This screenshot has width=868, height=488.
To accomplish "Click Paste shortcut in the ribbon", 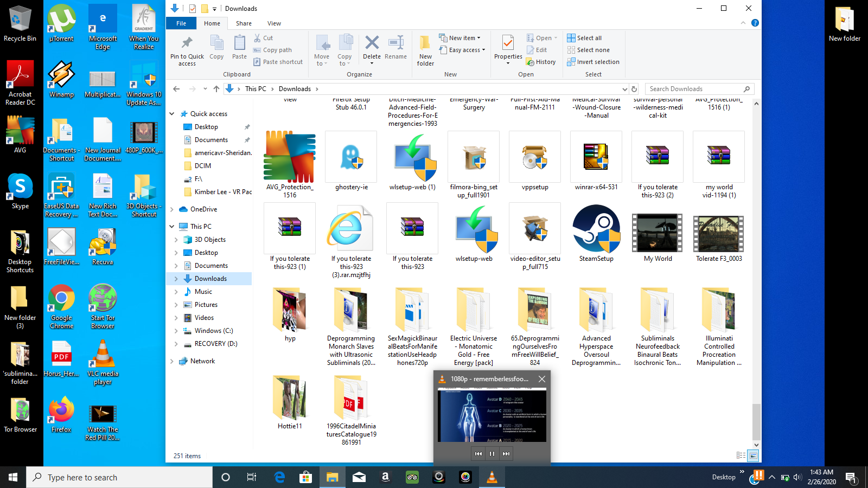I will click(278, 62).
